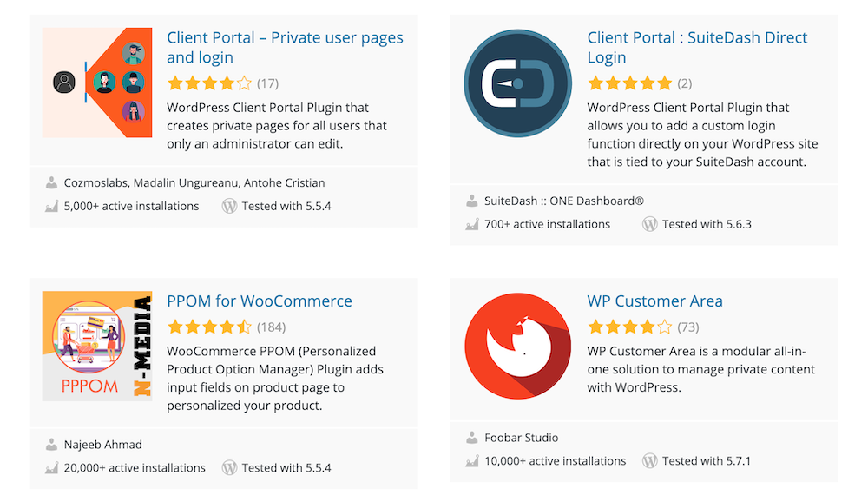Click the author person icon next to Cozmoslabs
Image resolution: width=868 pixels, height=502 pixels.
[x=52, y=182]
